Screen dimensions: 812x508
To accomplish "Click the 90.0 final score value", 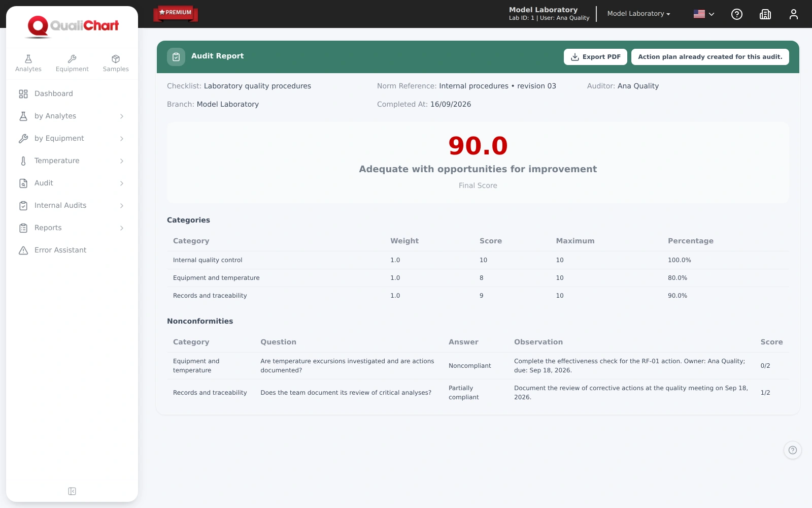I will point(478,146).
